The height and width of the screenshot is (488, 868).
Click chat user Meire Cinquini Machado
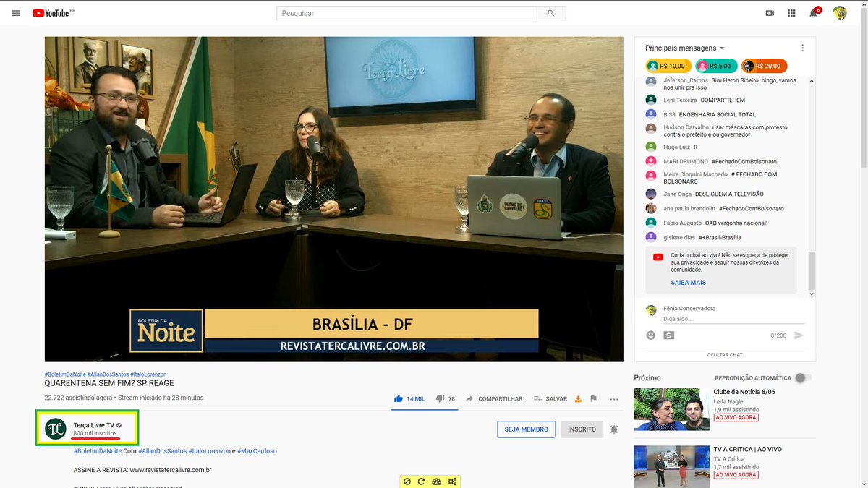point(695,174)
